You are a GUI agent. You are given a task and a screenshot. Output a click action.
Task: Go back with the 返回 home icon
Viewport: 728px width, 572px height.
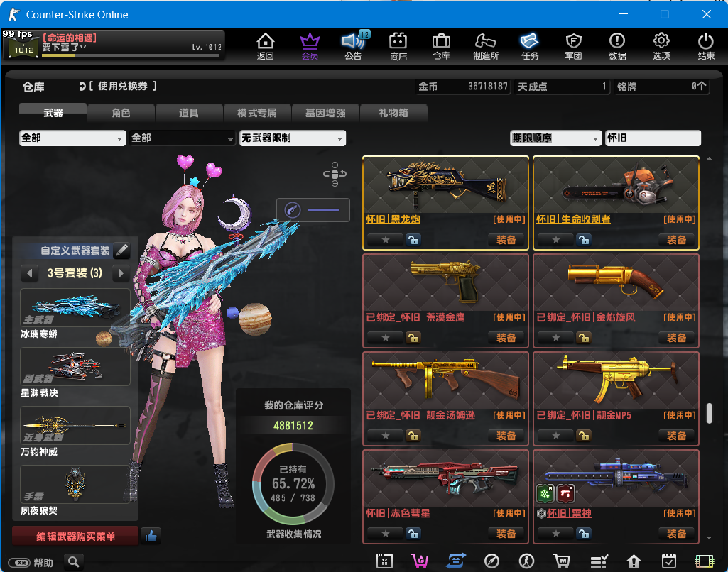tap(265, 46)
